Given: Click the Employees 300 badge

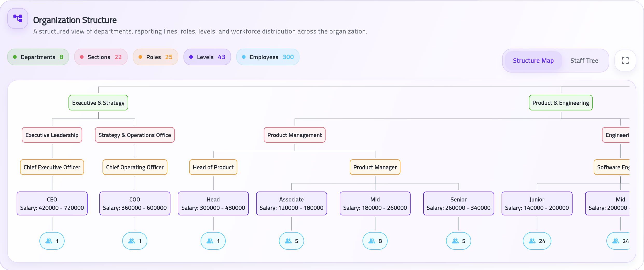Looking at the screenshot, I should (268, 57).
